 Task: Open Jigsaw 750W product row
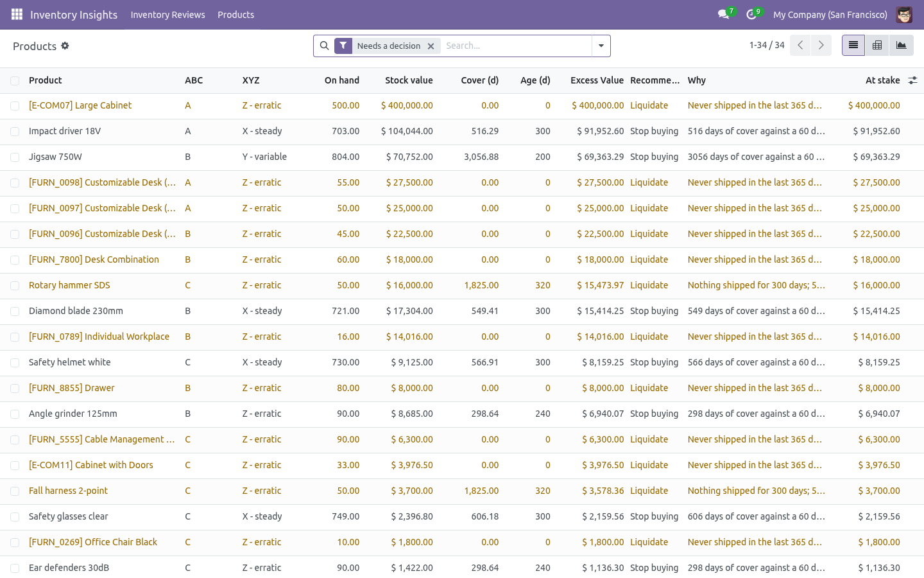point(55,157)
